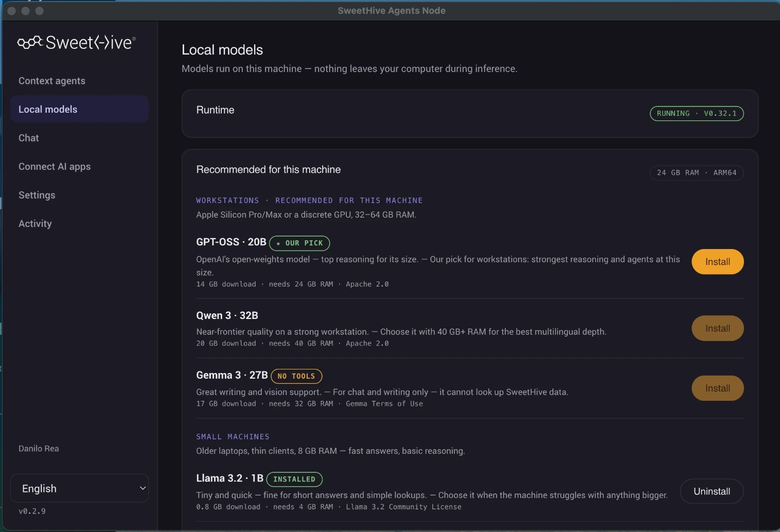780x532 pixels.
Task: Click 'Gemma Terms of Use' license text
Action: click(x=384, y=403)
